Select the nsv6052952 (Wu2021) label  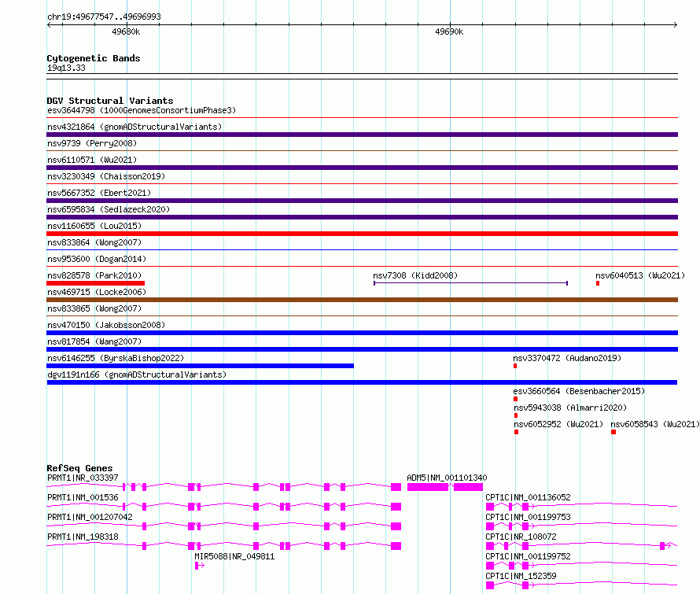pos(558,424)
